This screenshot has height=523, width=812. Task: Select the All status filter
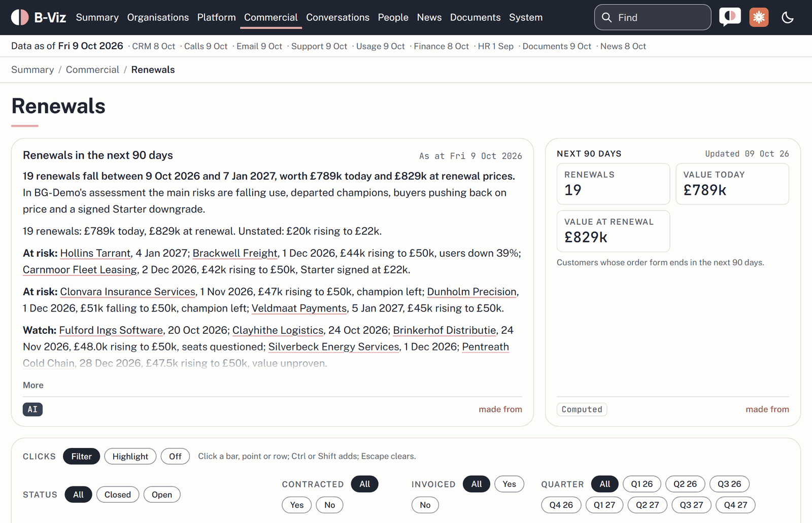coord(78,495)
